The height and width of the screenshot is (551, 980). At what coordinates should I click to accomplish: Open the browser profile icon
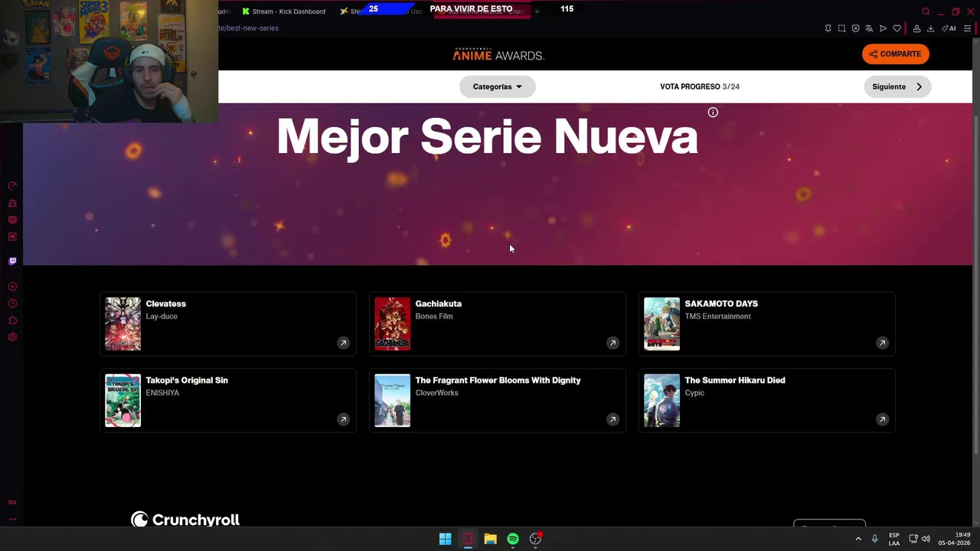point(916,28)
